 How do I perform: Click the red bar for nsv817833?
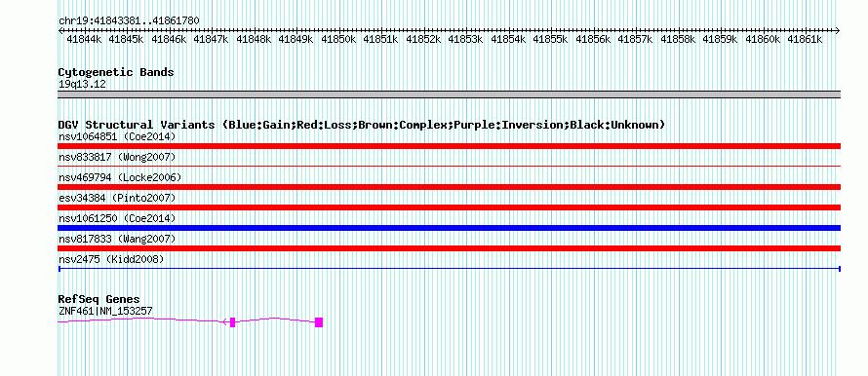point(449,248)
